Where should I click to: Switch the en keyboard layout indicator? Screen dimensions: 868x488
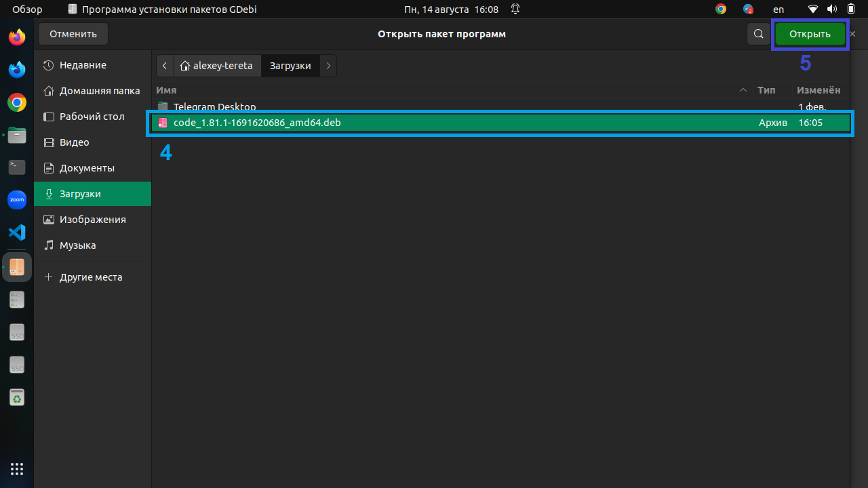coord(778,9)
